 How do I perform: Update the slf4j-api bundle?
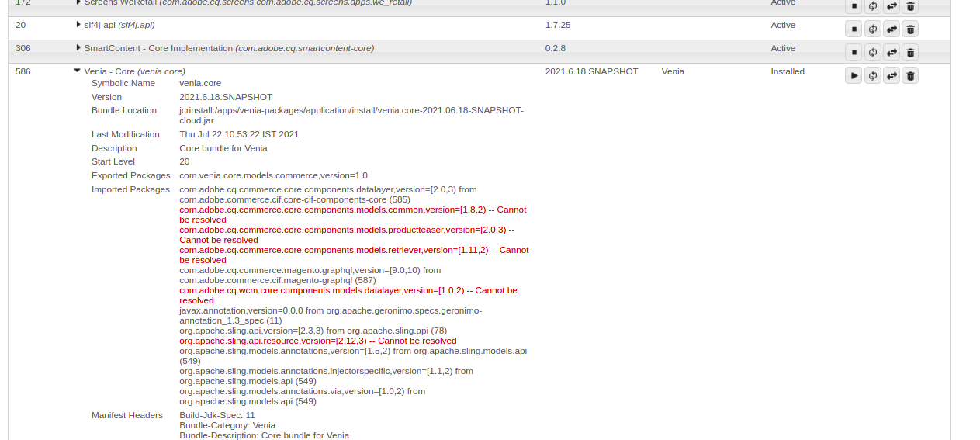(892, 29)
